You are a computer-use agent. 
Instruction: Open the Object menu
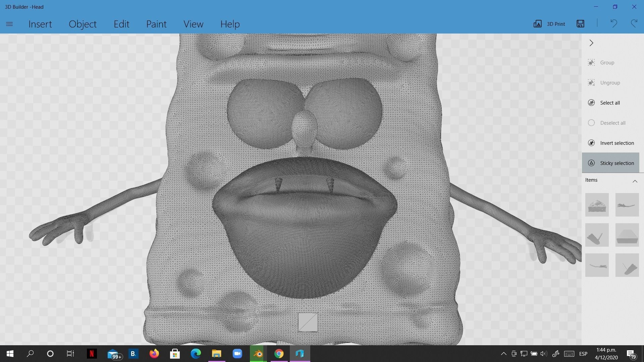83,24
